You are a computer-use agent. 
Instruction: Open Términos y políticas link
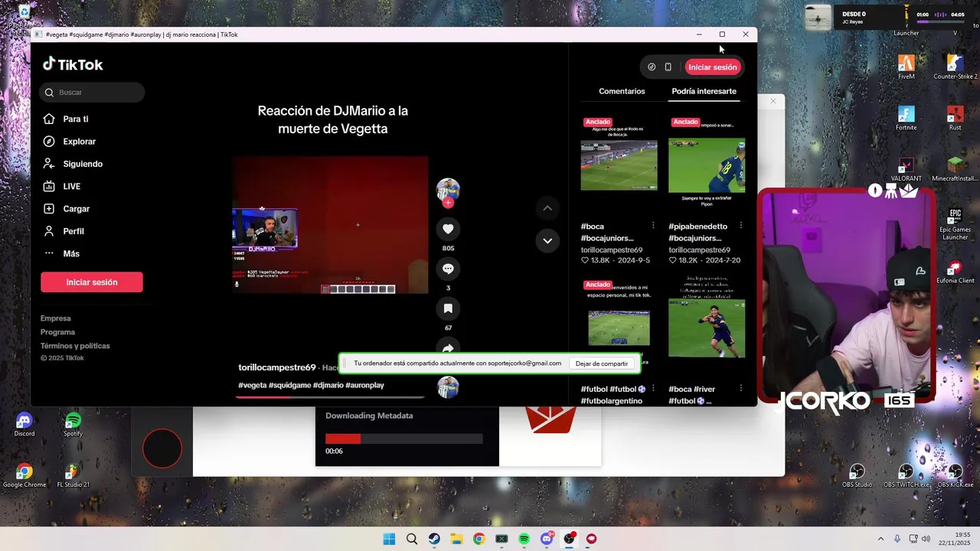75,346
